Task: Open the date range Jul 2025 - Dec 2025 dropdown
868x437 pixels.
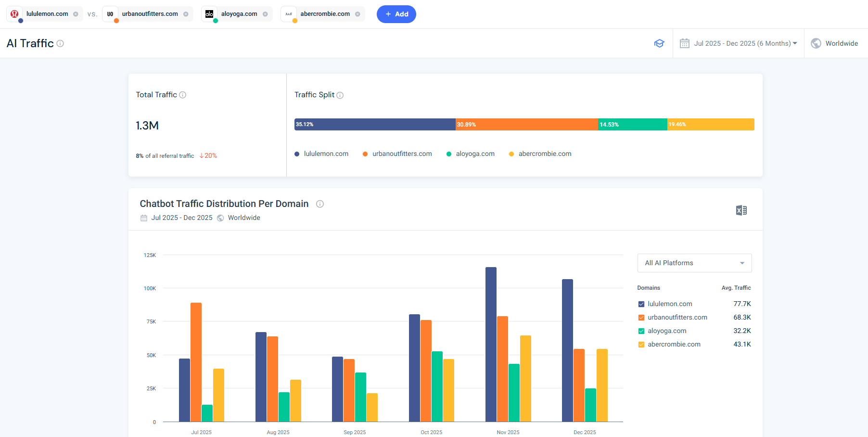Action: pos(739,43)
